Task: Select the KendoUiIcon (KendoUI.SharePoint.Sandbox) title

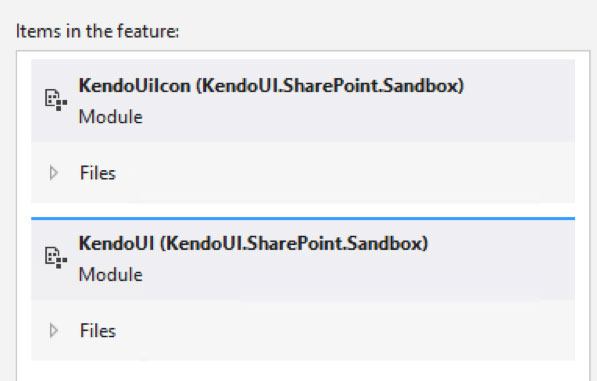Action: [271, 86]
